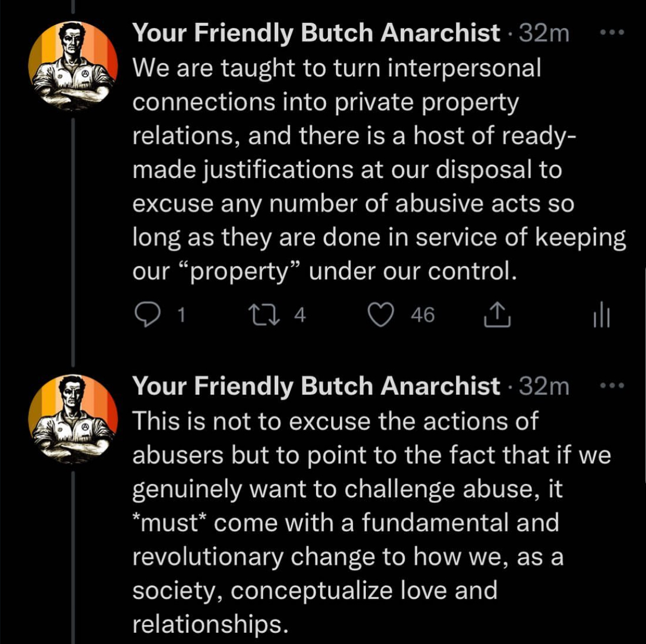Image resolution: width=646 pixels, height=644 pixels.
Task: Click the reply count of 1
Action: [x=180, y=315]
